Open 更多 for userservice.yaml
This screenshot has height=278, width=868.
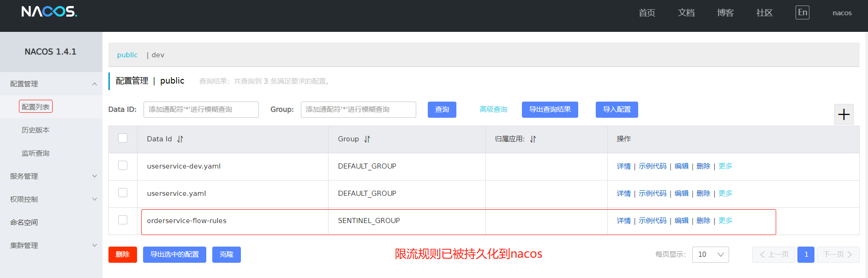pos(725,193)
